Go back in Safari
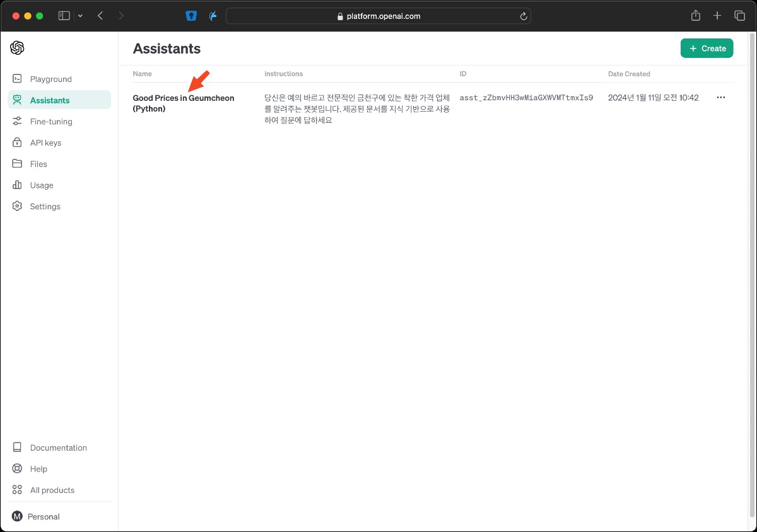This screenshot has height=532, width=757. tap(100, 16)
